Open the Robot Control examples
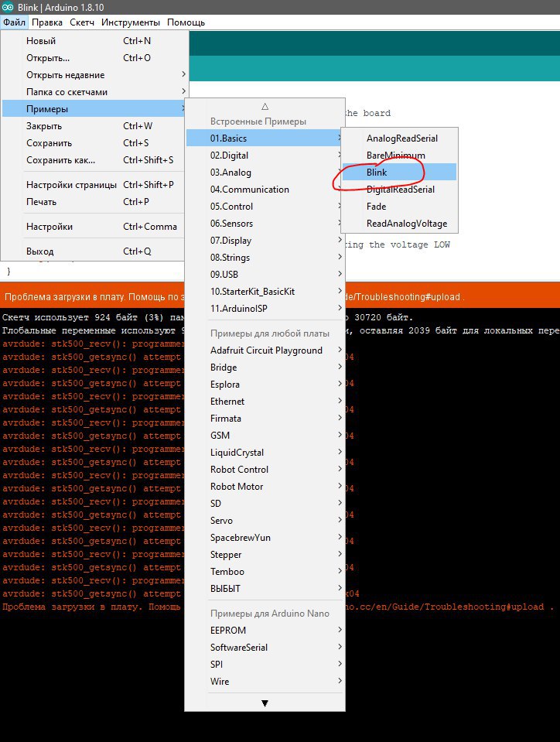560x742 pixels. 265,470
